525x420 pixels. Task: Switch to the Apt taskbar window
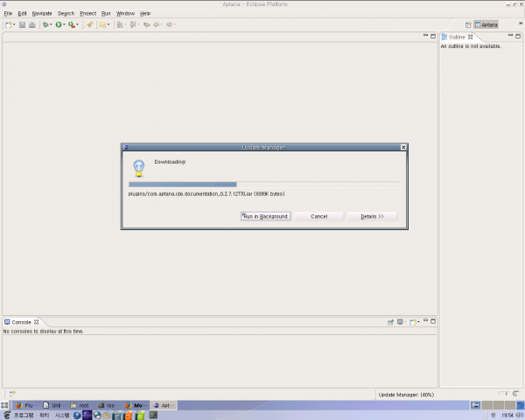164,405
